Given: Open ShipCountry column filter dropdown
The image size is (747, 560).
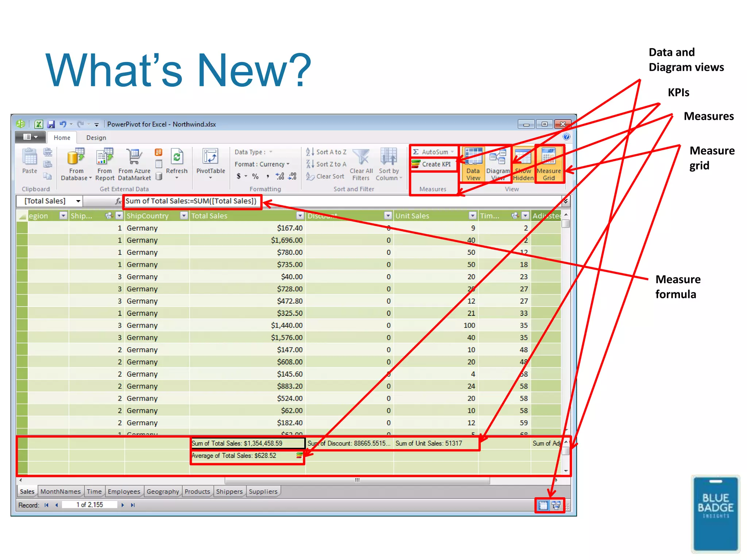Looking at the screenshot, I should [184, 216].
